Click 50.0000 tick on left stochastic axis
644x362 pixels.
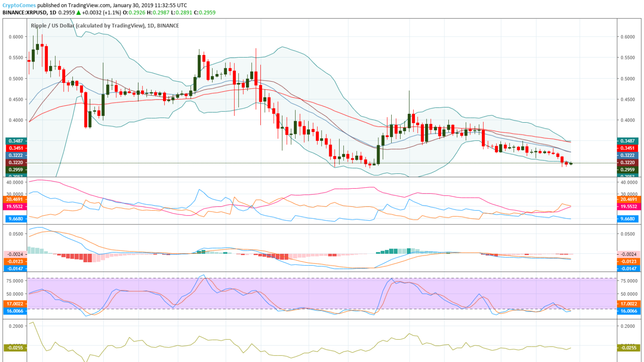coord(15,294)
